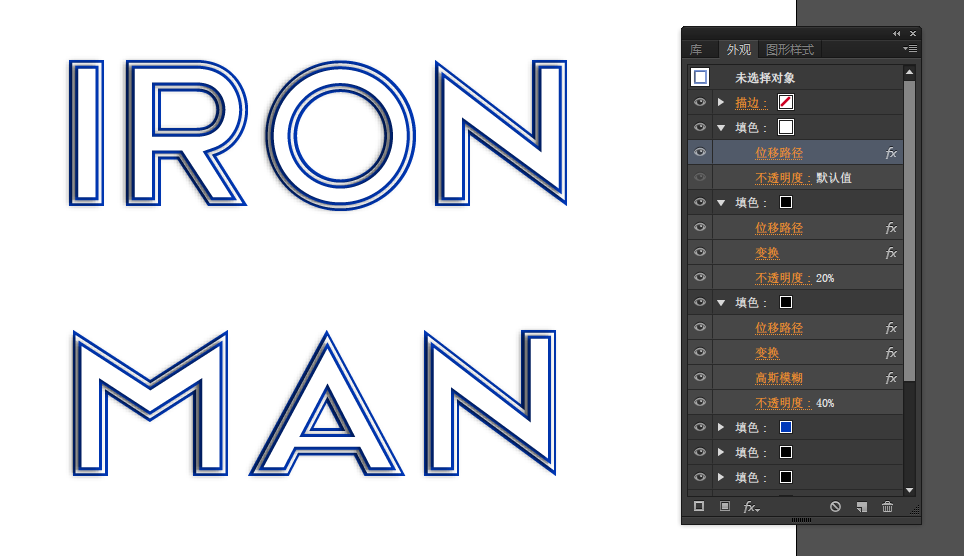Open the 不透明度 默认值 opacity link
The image size is (964, 556).
(x=783, y=178)
